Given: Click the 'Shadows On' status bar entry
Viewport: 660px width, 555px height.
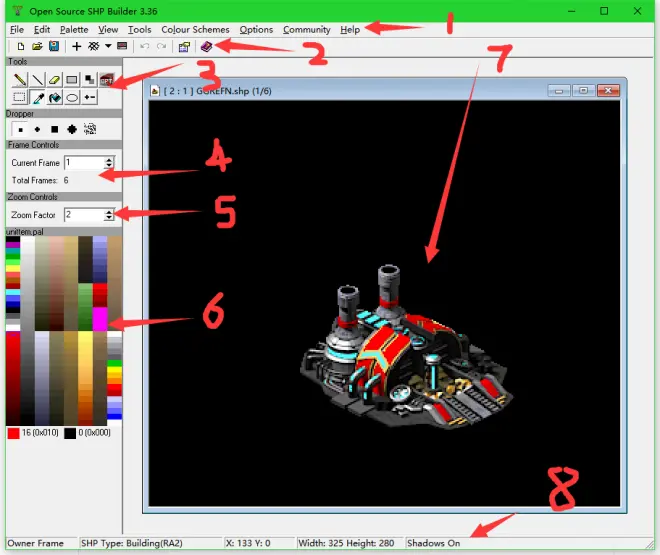Looking at the screenshot, I should click(433, 543).
